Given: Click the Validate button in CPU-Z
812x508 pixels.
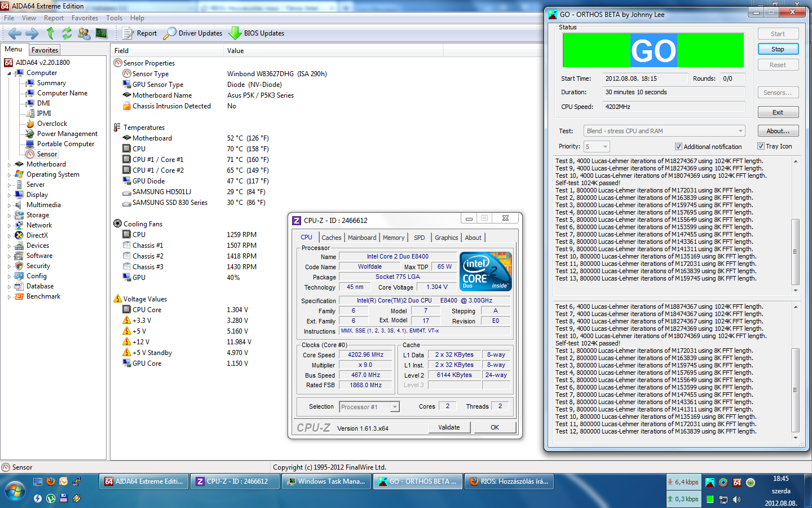Looking at the screenshot, I should pyautogui.click(x=449, y=427).
